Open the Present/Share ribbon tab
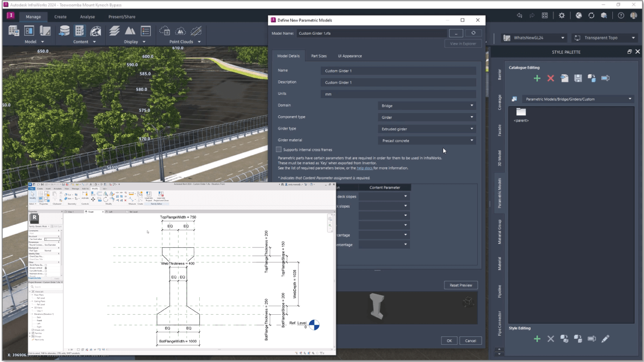 [x=122, y=17]
